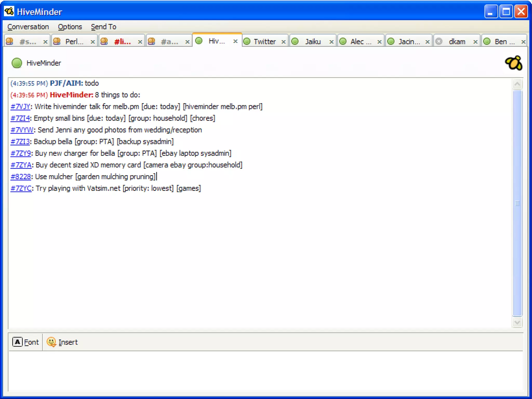Open the Insert smiley icon menu
This screenshot has height=399, width=532.
point(51,342)
